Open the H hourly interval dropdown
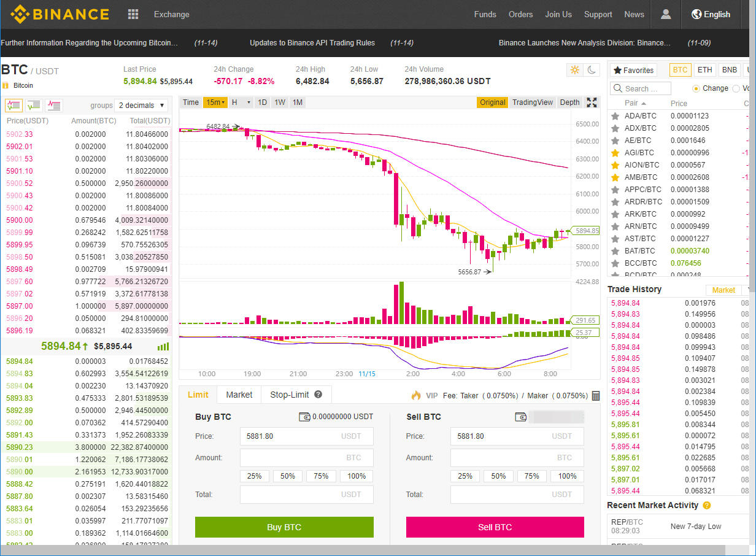 (241, 102)
